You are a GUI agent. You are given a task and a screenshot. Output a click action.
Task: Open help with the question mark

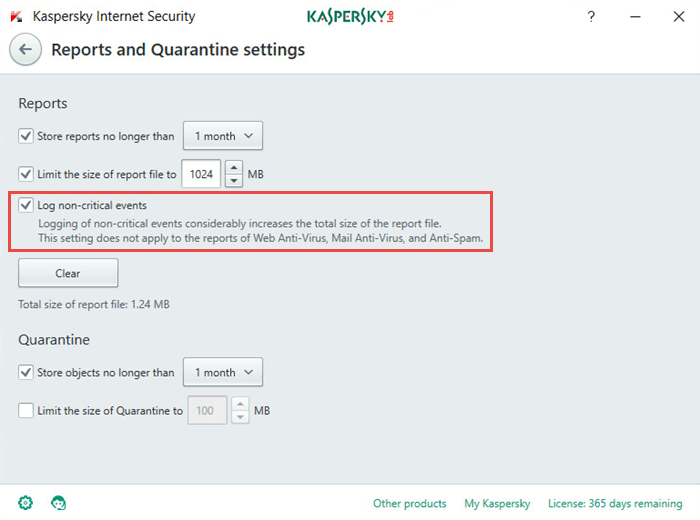pos(591,17)
